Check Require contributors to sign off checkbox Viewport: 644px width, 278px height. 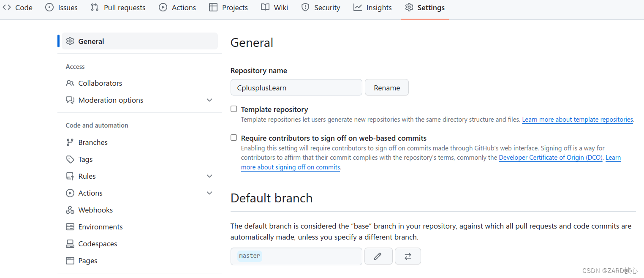click(x=234, y=138)
